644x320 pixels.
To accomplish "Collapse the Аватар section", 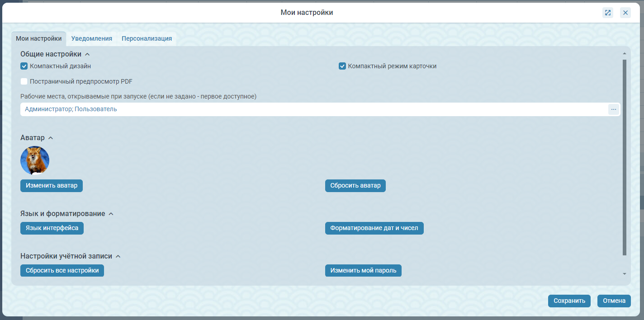I will [51, 138].
